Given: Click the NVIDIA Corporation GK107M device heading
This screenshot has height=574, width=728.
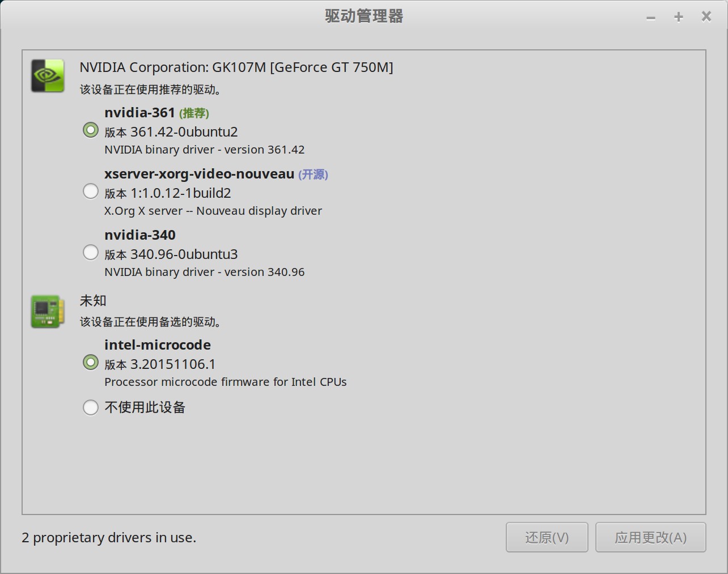Looking at the screenshot, I should (x=236, y=67).
